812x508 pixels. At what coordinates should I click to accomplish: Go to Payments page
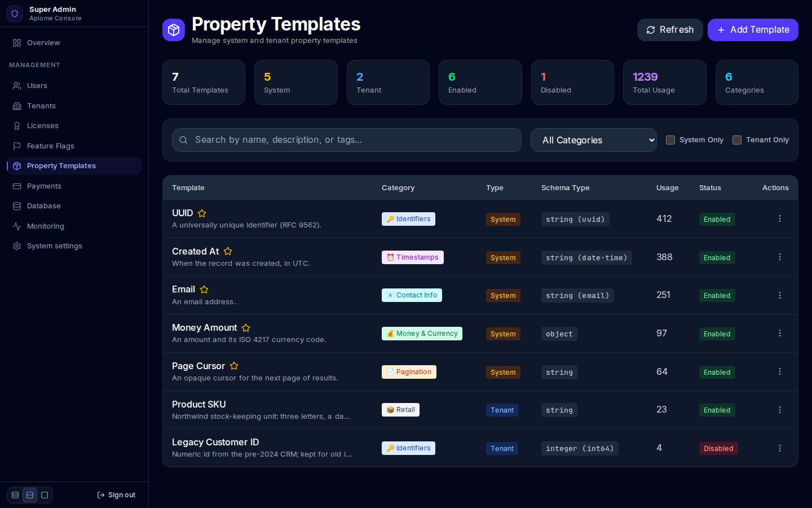pyautogui.click(x=74, y=186)
